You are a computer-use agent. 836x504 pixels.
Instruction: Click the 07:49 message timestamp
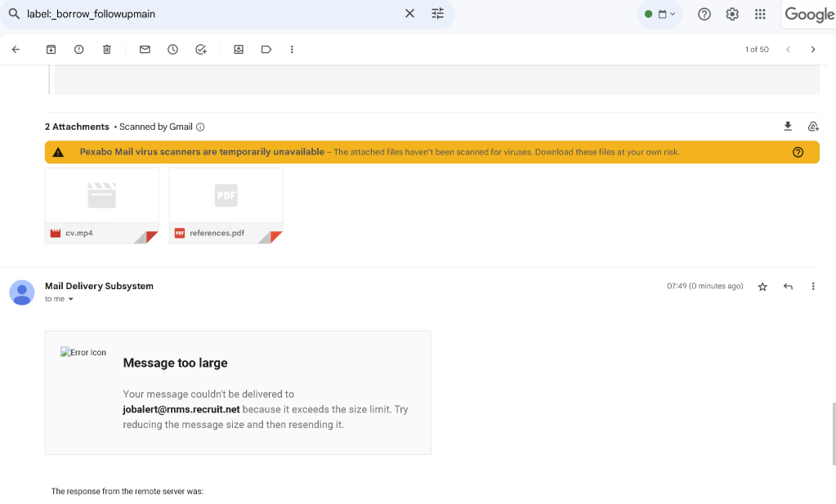(705, 286)
